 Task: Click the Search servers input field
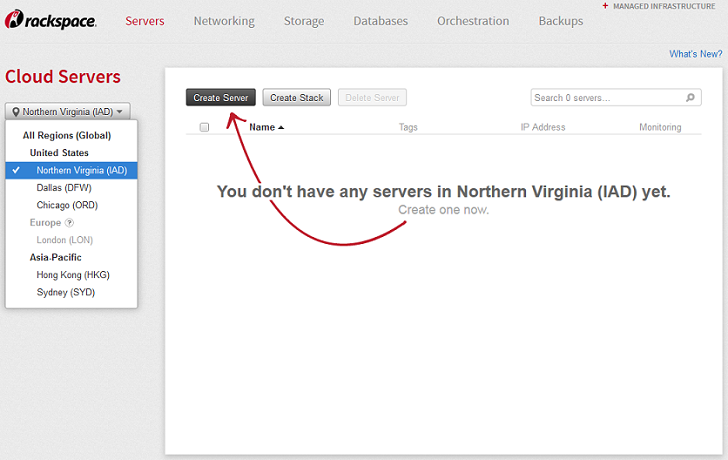(x=606, y=98)
